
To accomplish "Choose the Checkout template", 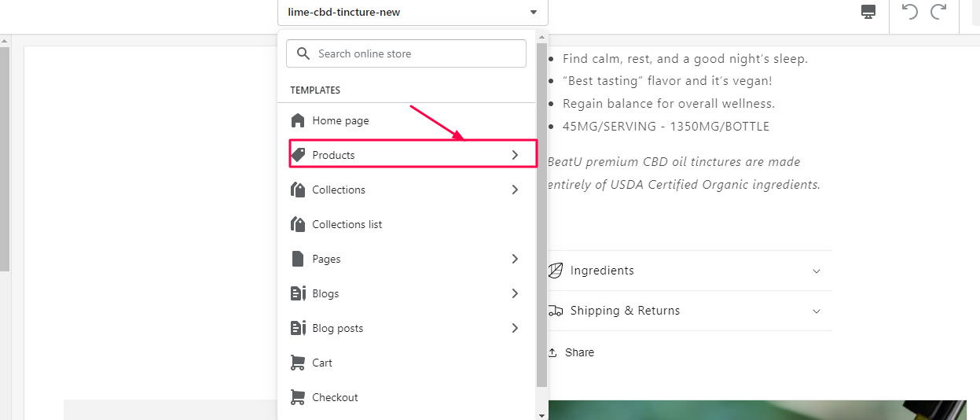I will (x=335, y=397).
